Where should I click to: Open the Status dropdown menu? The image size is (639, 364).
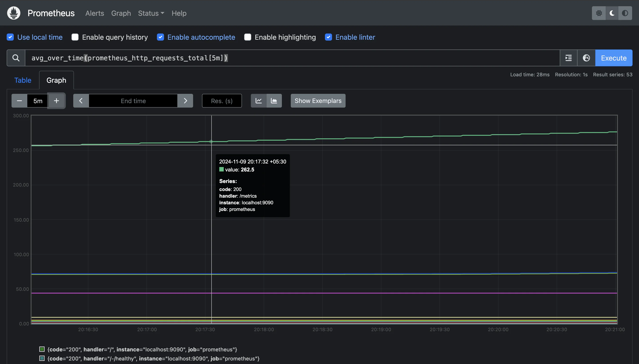(x=151, y=13)
